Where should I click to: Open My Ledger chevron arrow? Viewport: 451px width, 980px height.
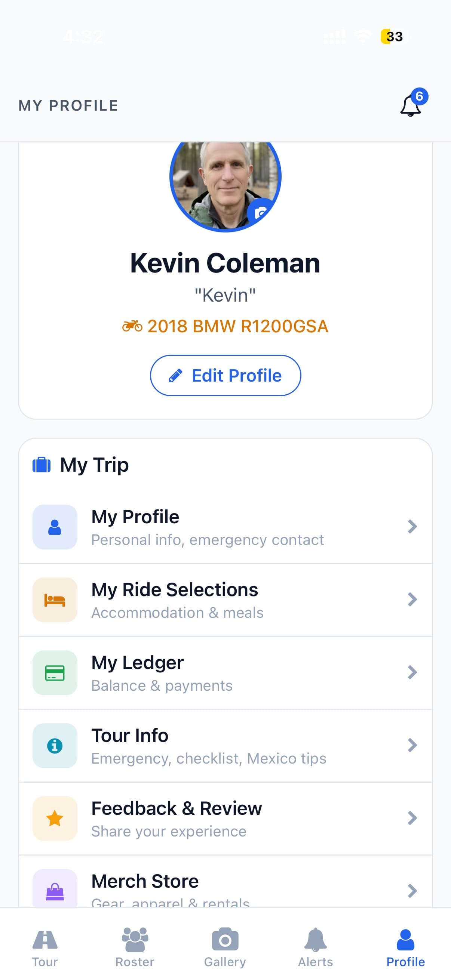point(412,672)
